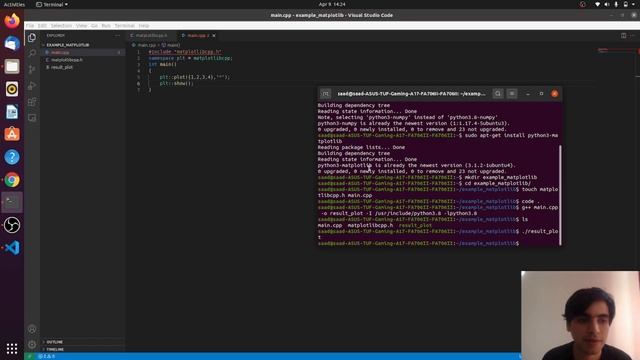This screenshot has height=360, width=640.
Task: Open the Edit menu
Action: point(42,26)
